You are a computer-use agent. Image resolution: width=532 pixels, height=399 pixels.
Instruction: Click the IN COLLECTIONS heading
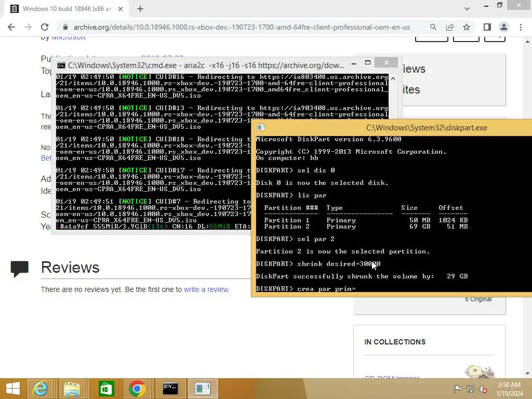click(395, 342)
